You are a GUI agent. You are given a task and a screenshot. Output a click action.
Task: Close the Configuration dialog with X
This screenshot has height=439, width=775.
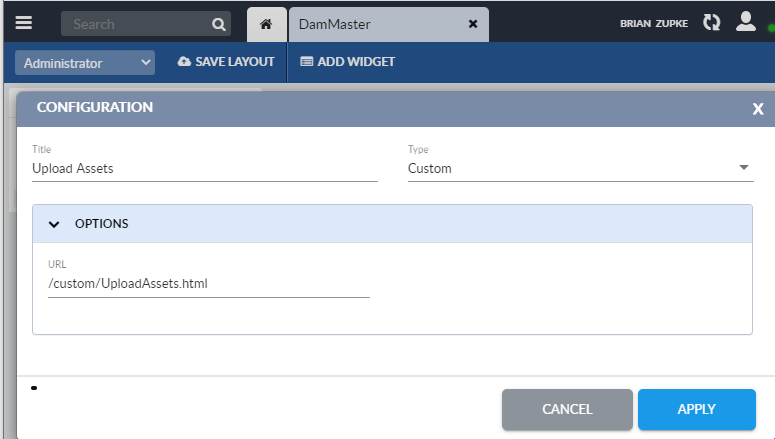(x=758, y=109)
